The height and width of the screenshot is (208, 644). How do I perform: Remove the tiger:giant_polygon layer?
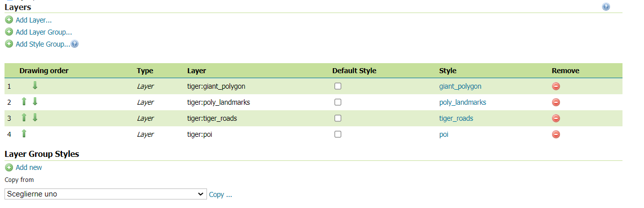click(x=555, y=86)
